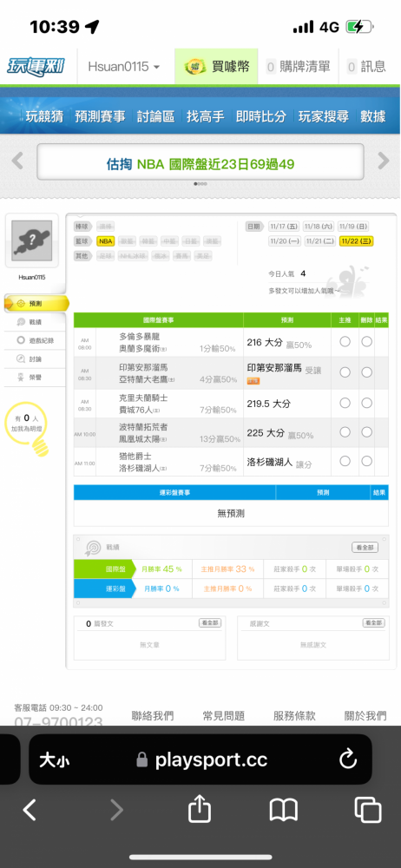Select main pick radio for Lakers game
This screenshot has width=401, height=868.
coord(345,461)
